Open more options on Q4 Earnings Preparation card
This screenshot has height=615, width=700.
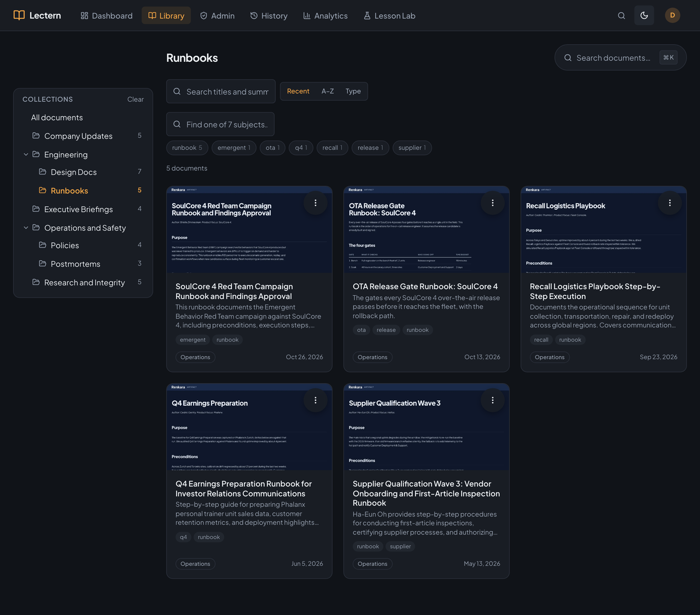pos(316,400)
